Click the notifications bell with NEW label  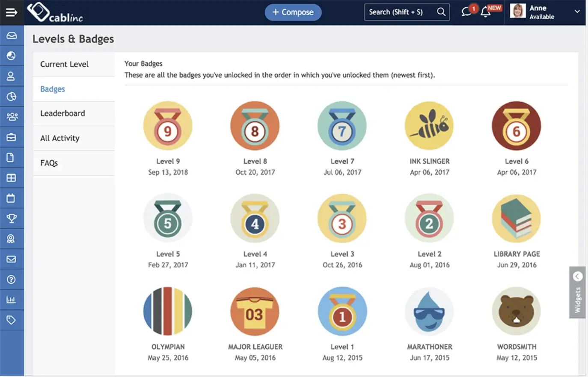486,13
